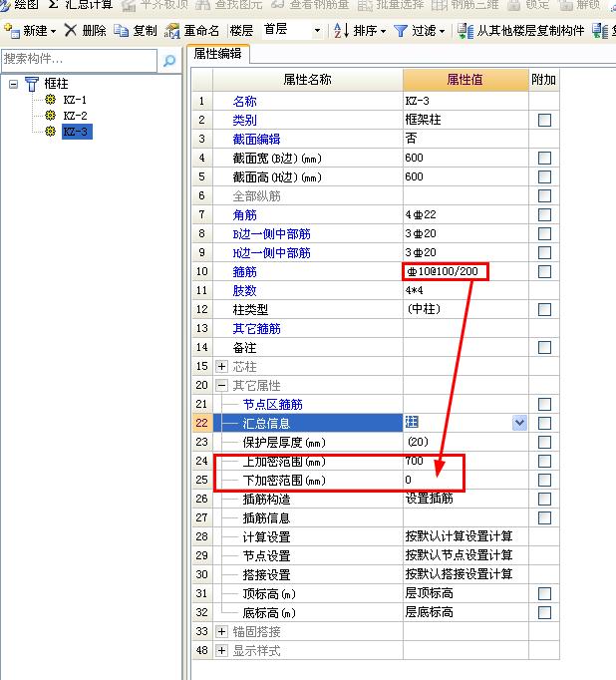
Task: Click the 重命名 (Rename) icon
Action: point(172,31)
